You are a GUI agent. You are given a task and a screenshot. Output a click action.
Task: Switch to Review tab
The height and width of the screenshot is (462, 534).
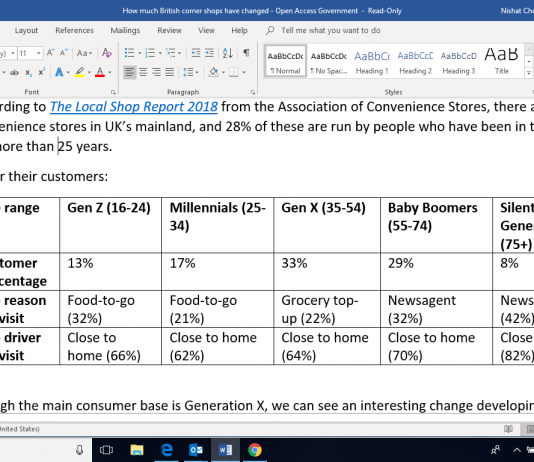click(x=169, y=31)
